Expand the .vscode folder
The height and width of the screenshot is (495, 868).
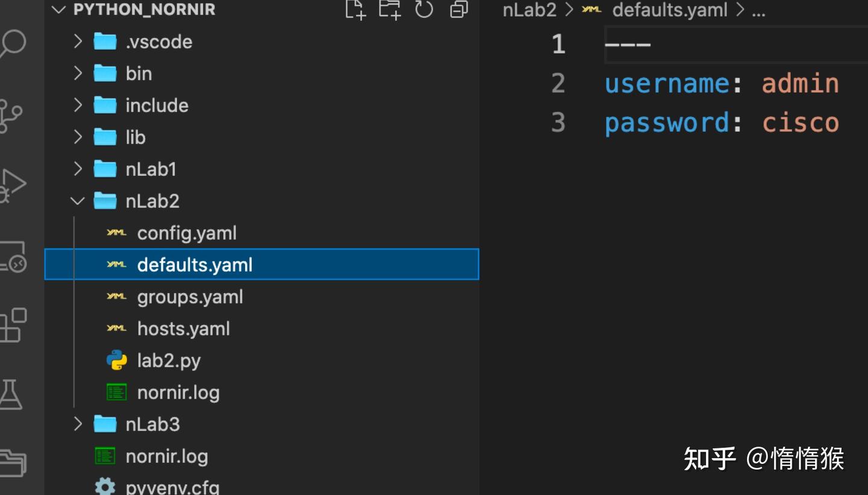[x=77, y=41]
